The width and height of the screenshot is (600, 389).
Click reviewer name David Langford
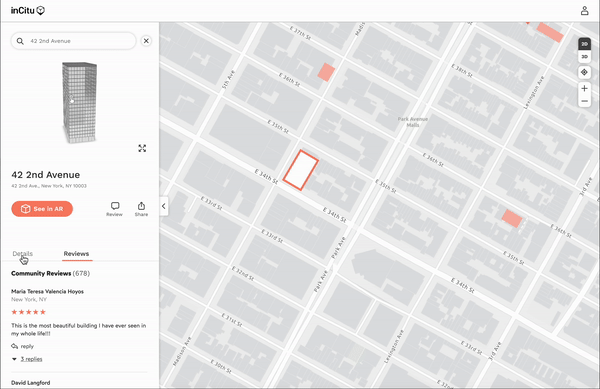31,383
